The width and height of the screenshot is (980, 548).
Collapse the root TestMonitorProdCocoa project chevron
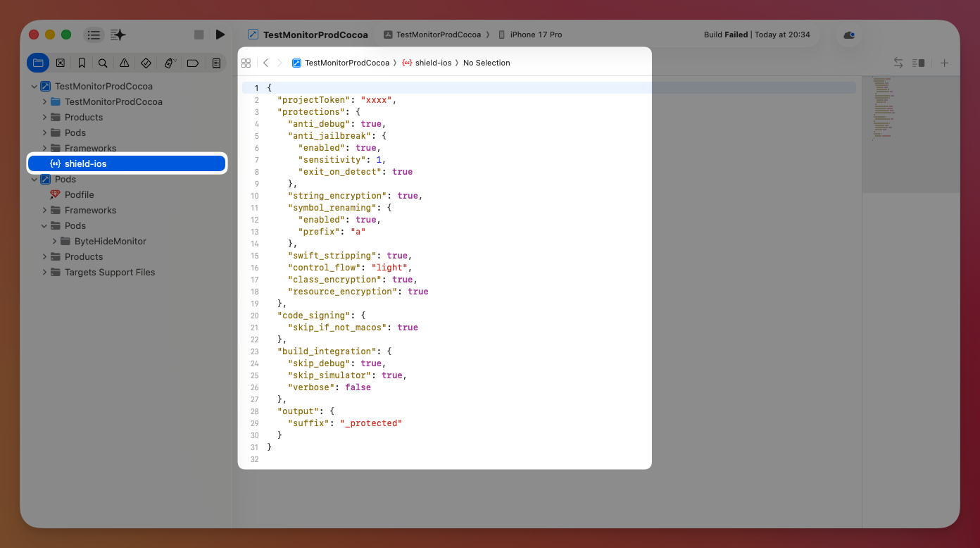point(34,87)
